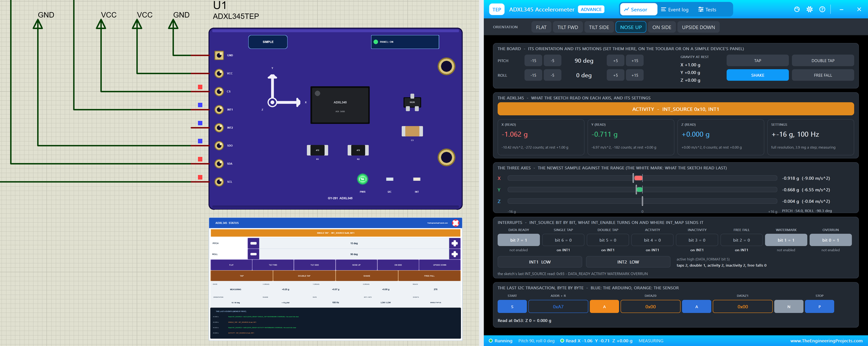This screenshot has width=868, height=346.
Task: Click the Activity bit 4 indicator
Action: 652,240
